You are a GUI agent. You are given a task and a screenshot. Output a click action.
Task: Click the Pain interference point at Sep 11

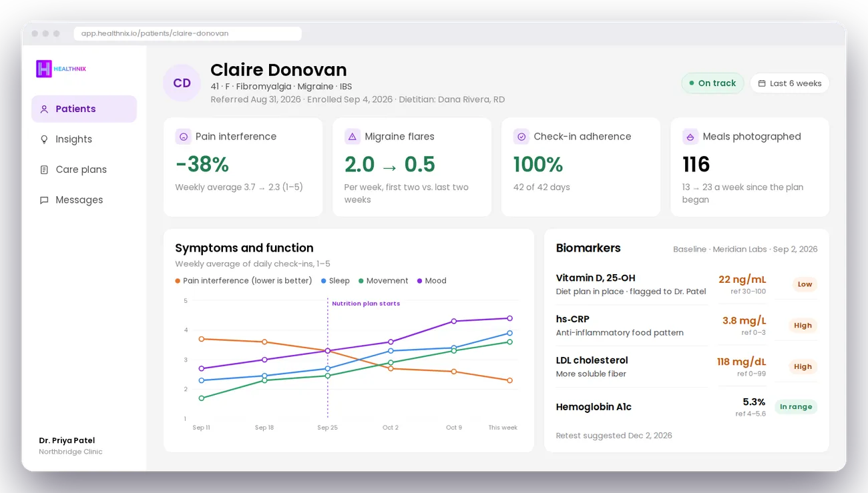tap(202, 339)
